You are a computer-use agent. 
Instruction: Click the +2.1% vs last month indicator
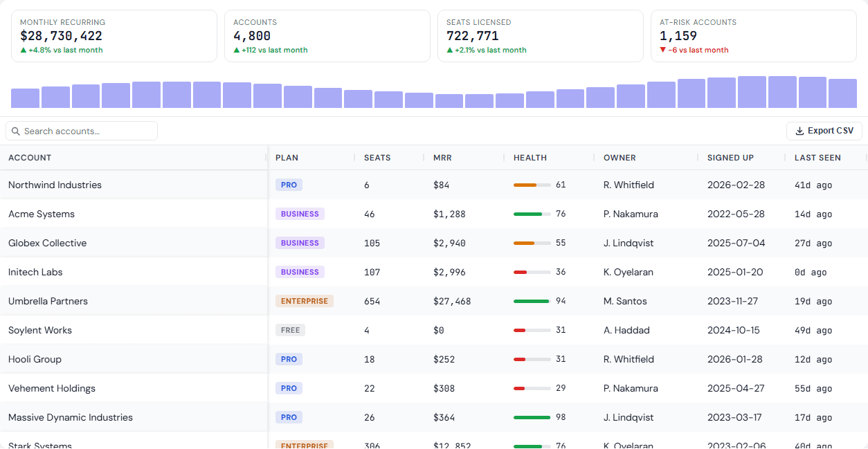coord(487,50)
